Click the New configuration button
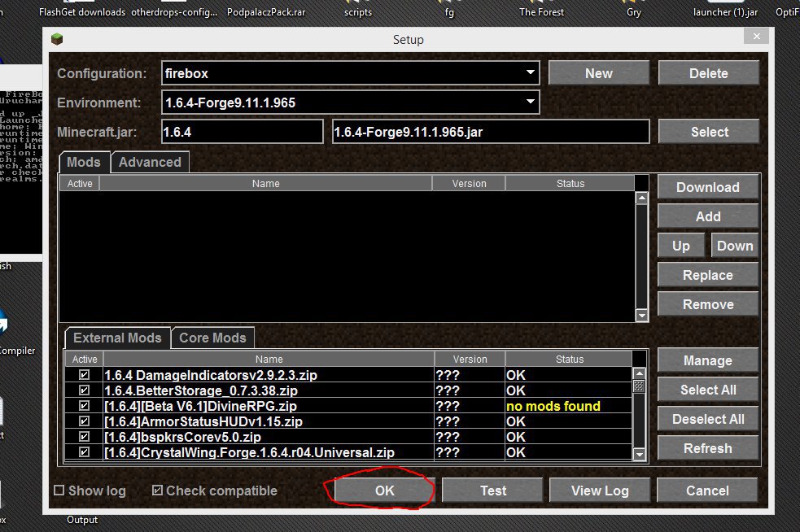The height and width of the screenshot is (532, 800). click(599, 73)
